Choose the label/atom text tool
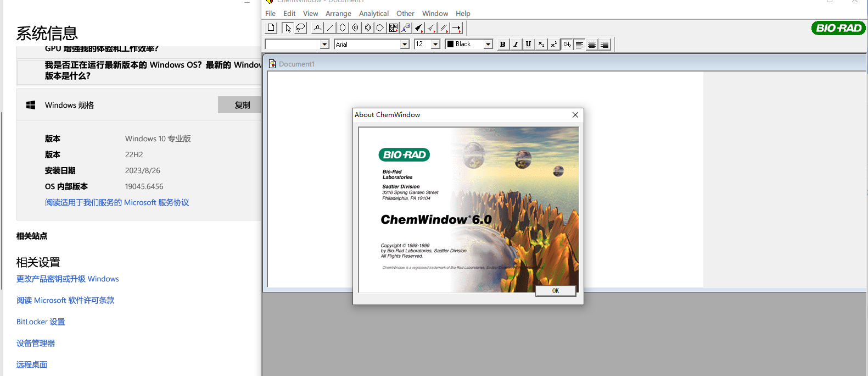The image size is (868, 376). point(317,28)
